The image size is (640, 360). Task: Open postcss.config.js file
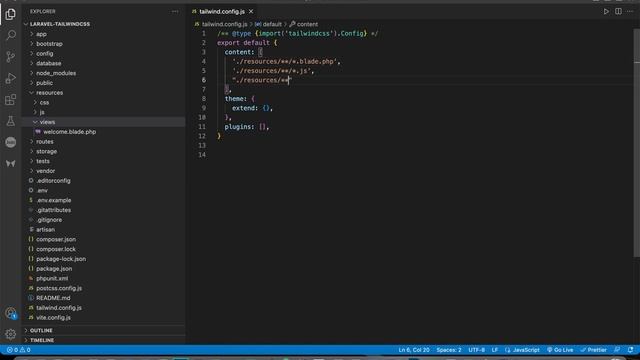point(59,289)
